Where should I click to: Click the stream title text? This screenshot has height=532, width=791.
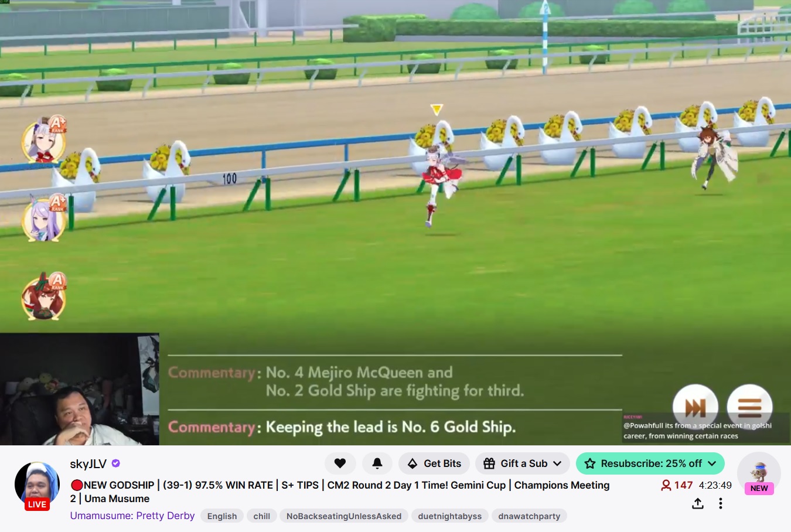click(340, 492)
